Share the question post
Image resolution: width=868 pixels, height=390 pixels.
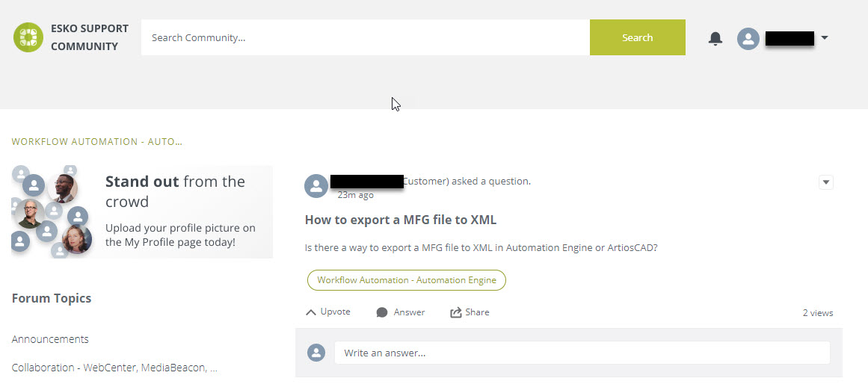(470, 312)
